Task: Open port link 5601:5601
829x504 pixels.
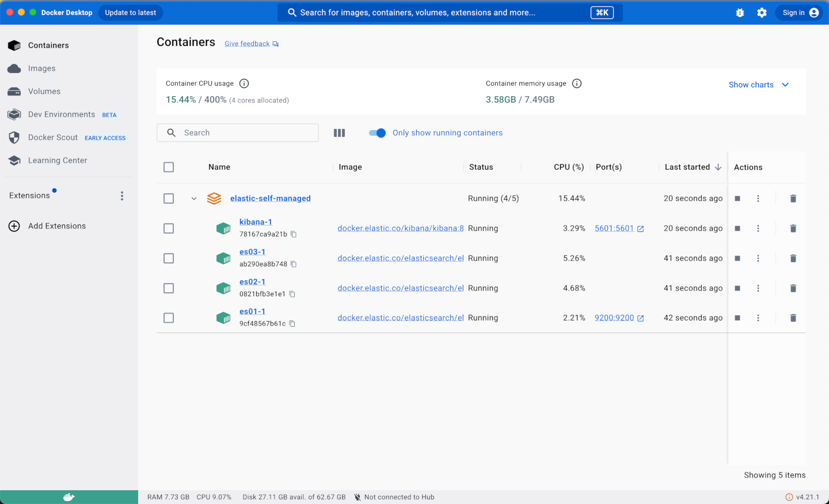Action: pyautogui.click(x=619, y=228)
